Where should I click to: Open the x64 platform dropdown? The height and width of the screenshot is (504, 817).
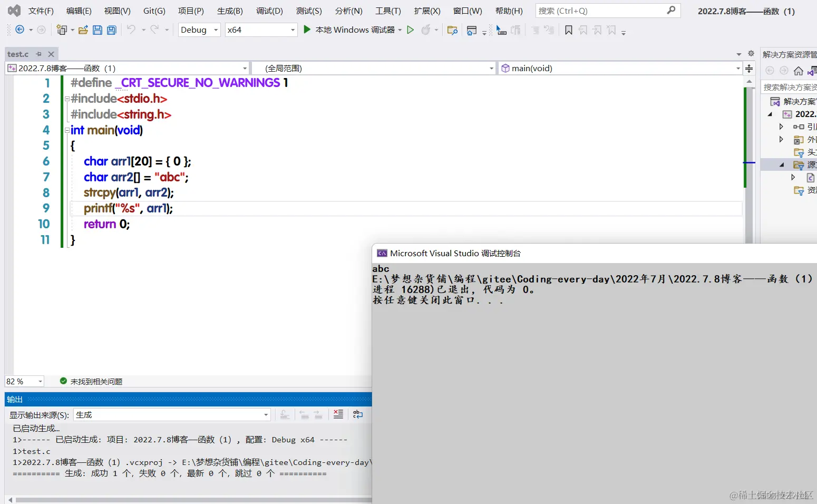(x=261, y=30)
